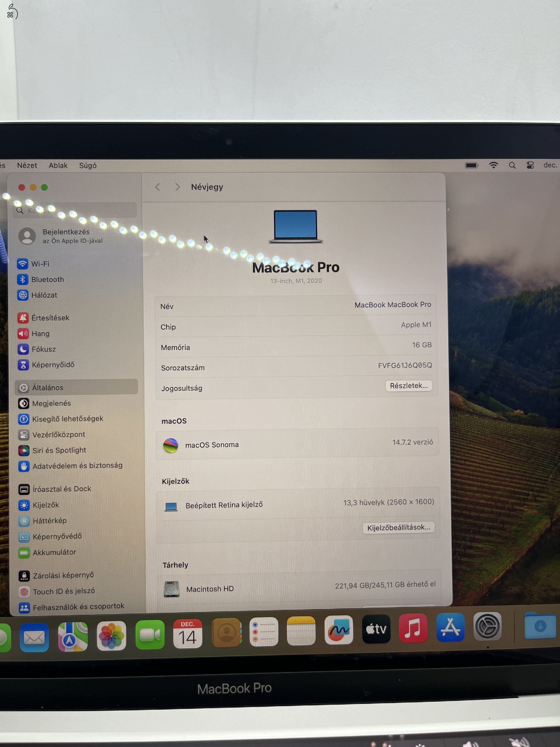Launch Reminders from the Dock
Image resolution: width=560 pixels, height=747 pixels.
point(264,631)
